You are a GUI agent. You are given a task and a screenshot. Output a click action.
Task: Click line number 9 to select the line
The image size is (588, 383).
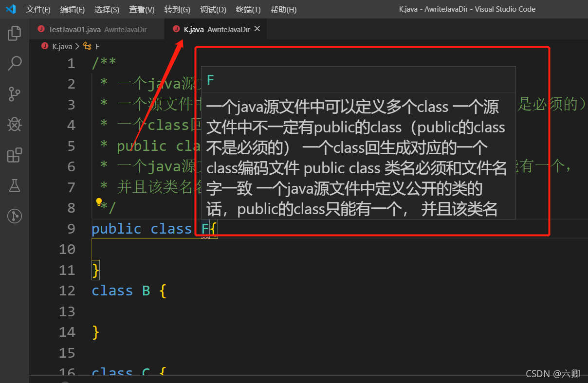(x=71, y=229)
